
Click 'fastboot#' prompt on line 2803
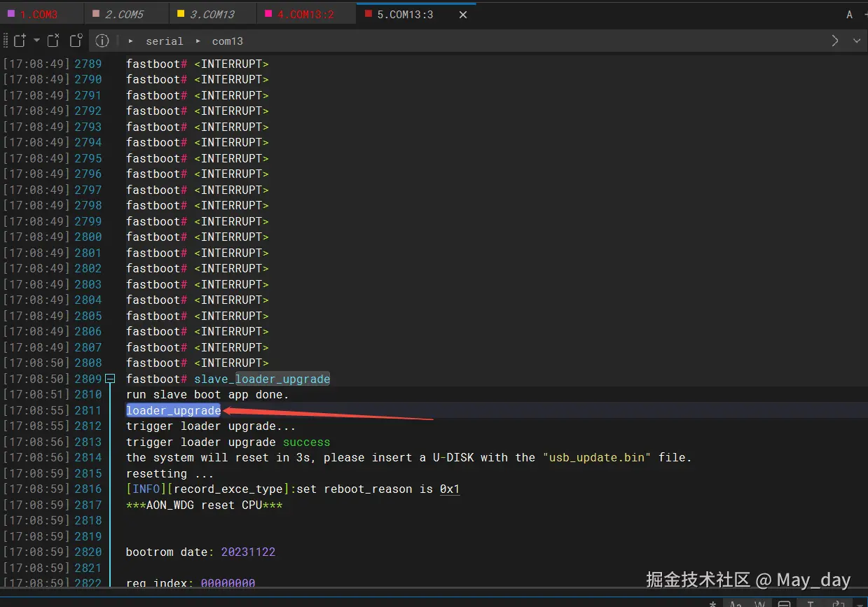156,284
